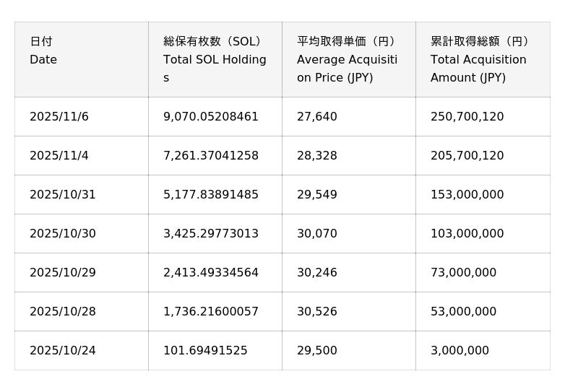Click the Total SOL Holdings column header
Image resolution: width=578 pixels, height=392 pixels.
(215, 60)
